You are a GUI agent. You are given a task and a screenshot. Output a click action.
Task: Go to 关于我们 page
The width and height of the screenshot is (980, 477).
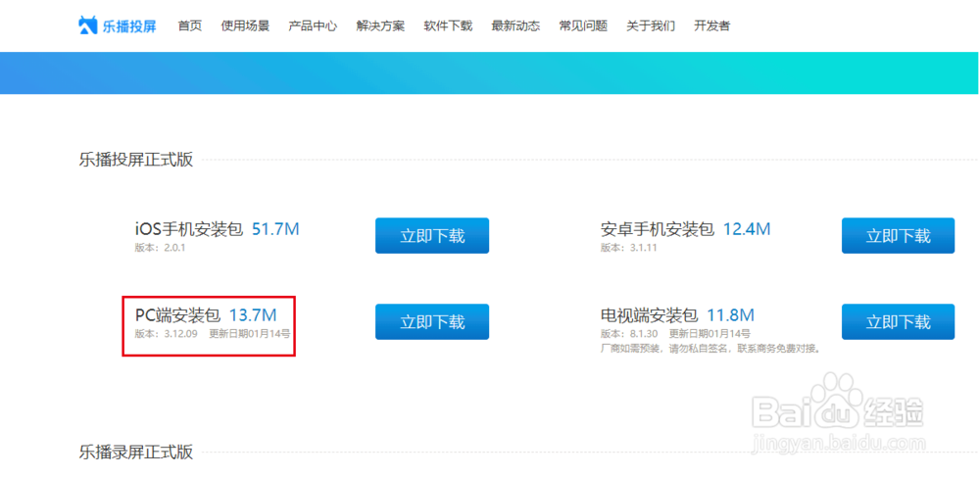click(651, 25)
